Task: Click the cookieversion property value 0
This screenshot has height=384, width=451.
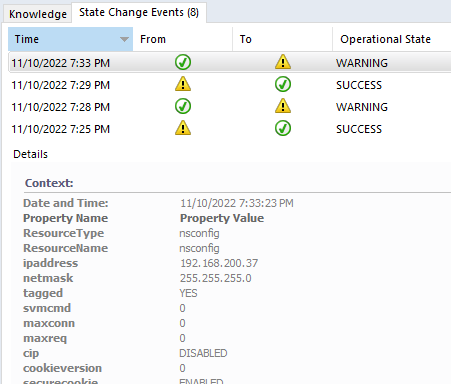Action: pos(182,368)
